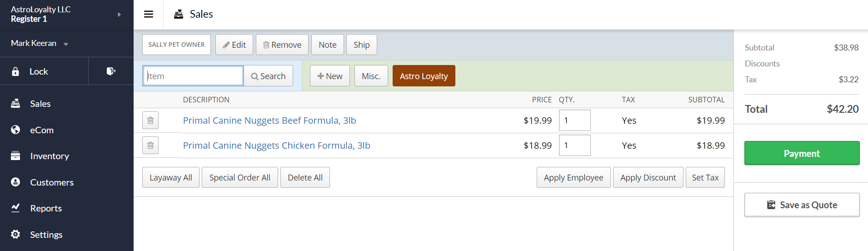
Task: Lock the register
Action: coord(39,71)
